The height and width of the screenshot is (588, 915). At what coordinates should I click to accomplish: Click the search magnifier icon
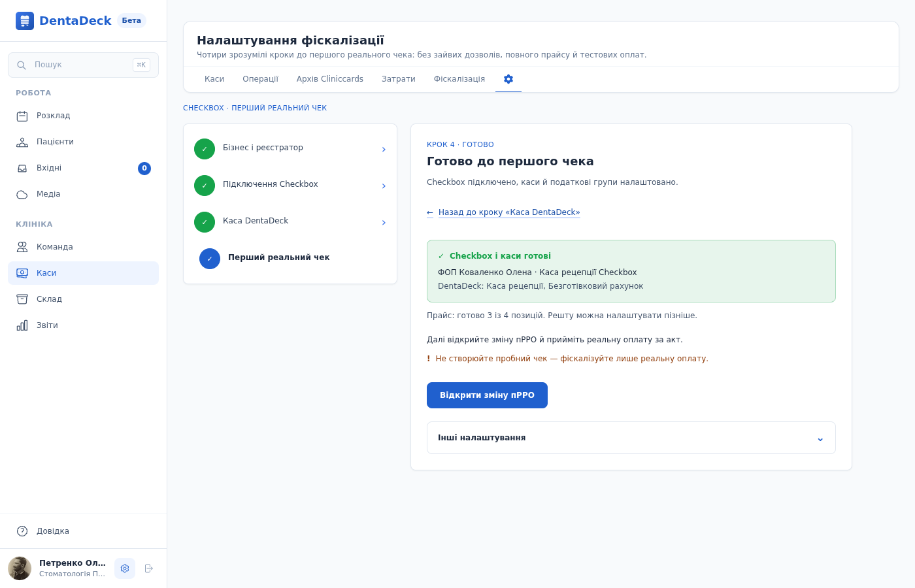22,65
